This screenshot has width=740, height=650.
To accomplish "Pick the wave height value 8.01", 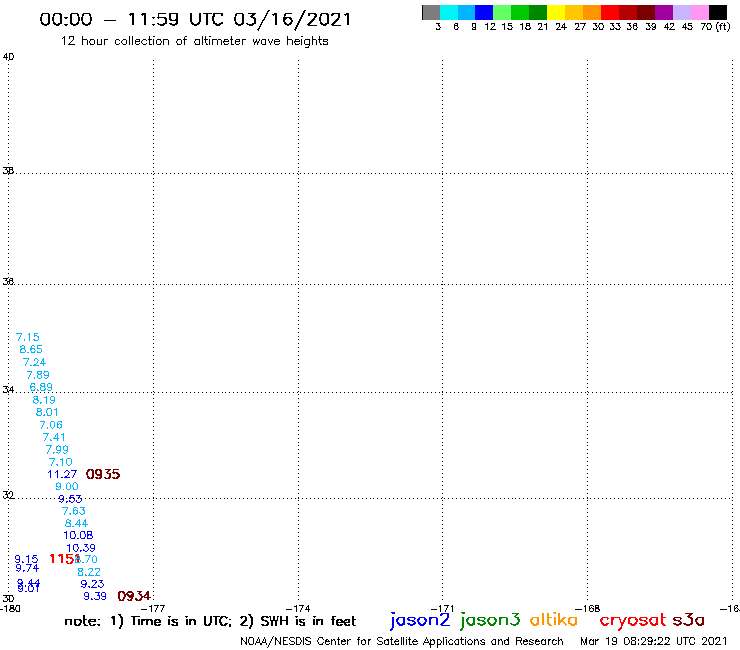I will click(x=47, y=413).
